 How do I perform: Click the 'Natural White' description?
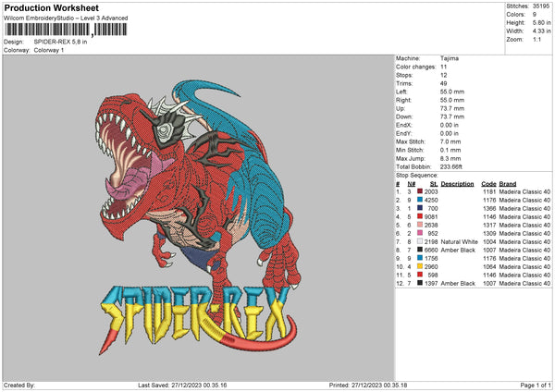coord(460,241)
